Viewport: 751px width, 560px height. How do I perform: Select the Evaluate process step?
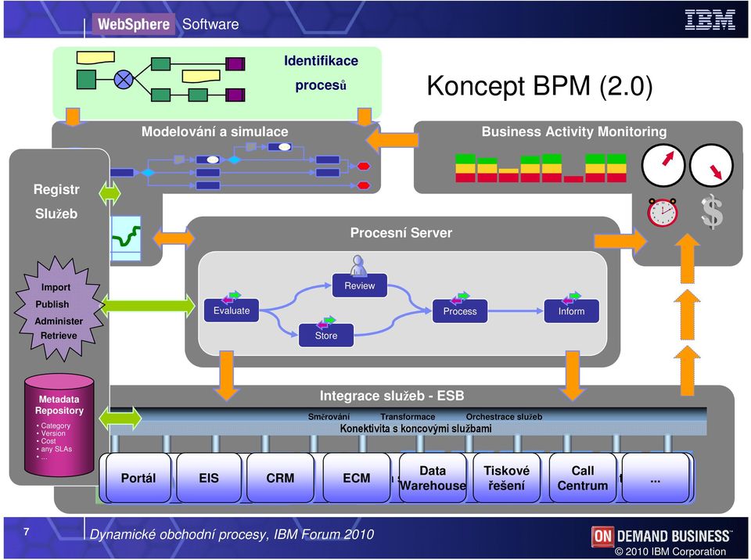point(232,311)
